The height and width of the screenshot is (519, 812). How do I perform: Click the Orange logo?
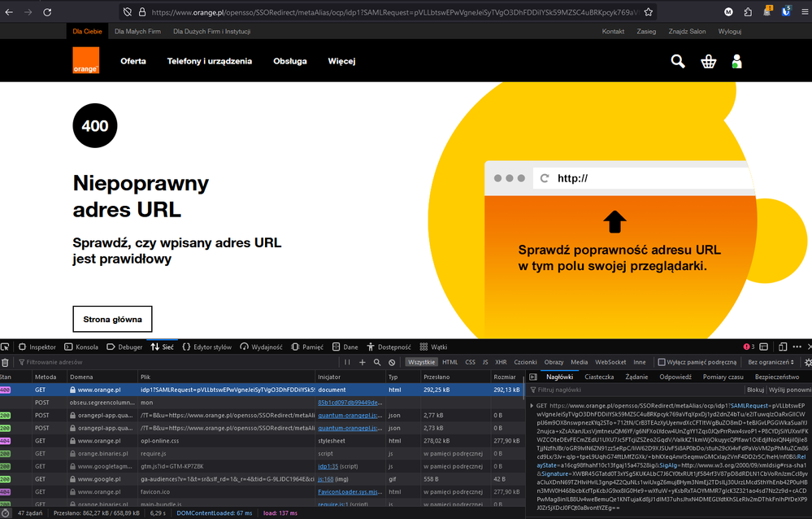tap(85, 60)
